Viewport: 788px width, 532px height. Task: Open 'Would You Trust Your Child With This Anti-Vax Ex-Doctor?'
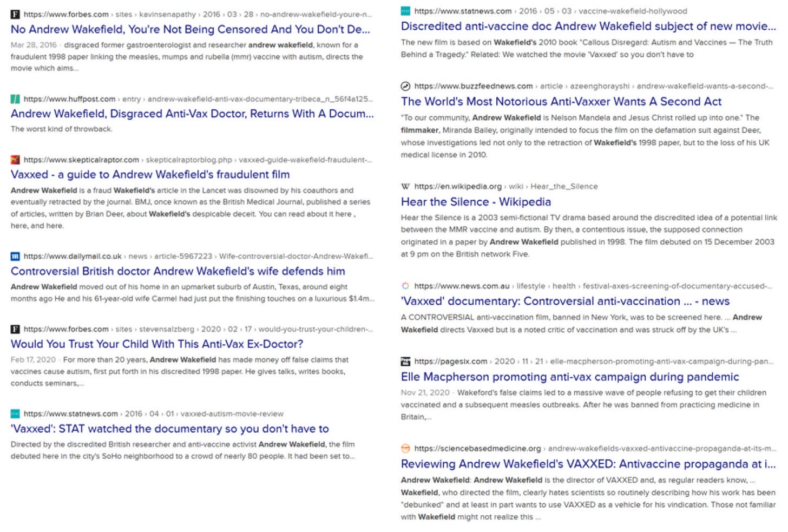tap(157, 344)
